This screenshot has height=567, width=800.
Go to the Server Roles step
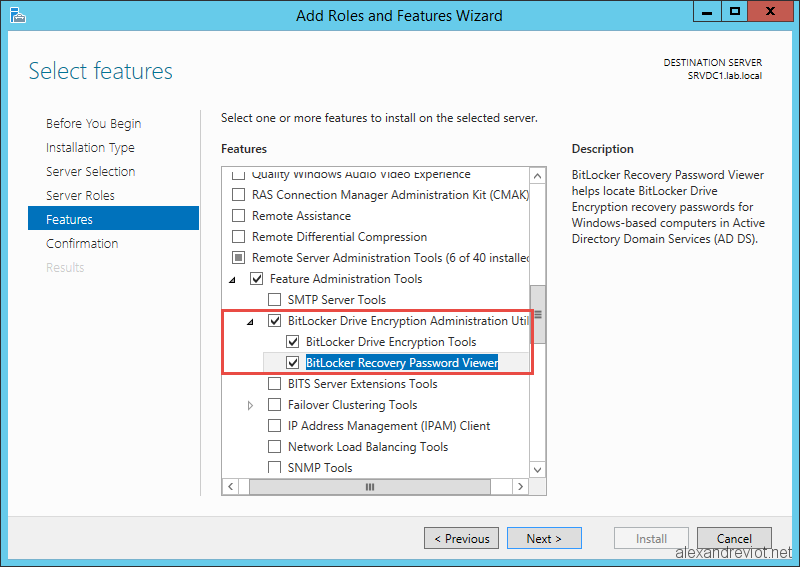tap(80, 196)
